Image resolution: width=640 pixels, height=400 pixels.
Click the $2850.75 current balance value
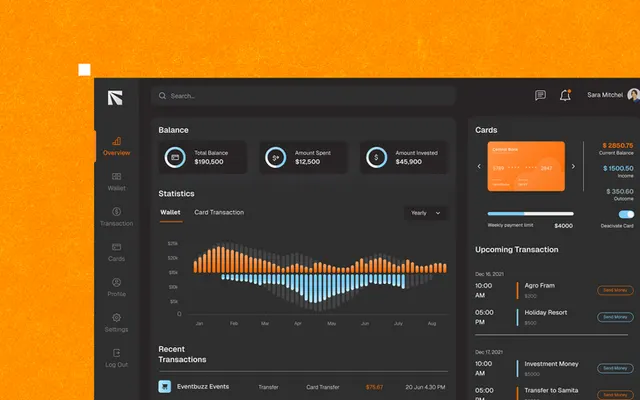pyautogui.click(x=618, y=145)
